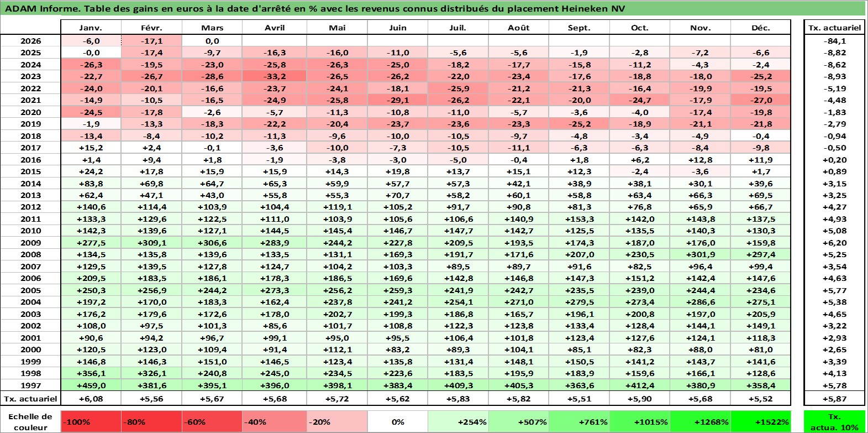The width and height of the screenshot is (868, 433).
Task: Click the +356,1 cell for Janv. 1998
Action: click(x=91, y=373)
